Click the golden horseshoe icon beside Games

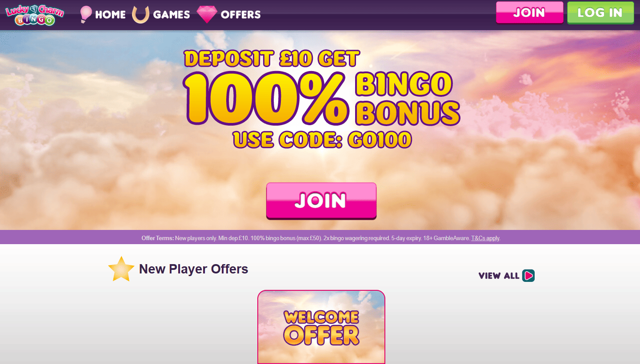(140, 14)
